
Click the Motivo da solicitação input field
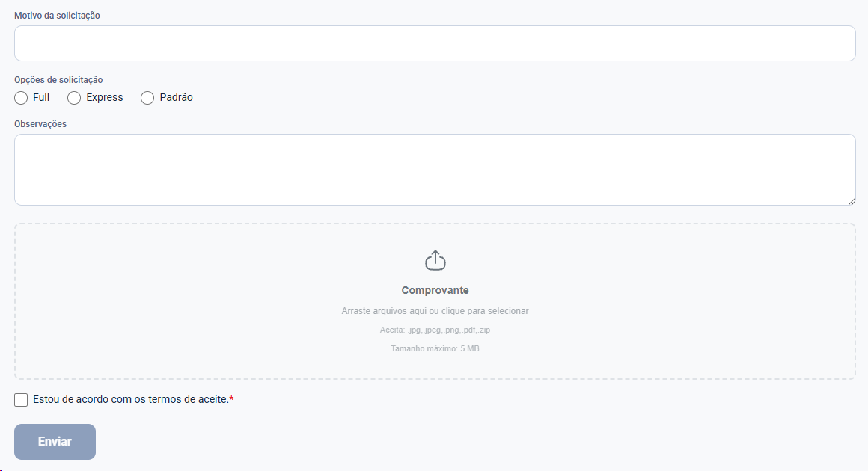[x=435, y=43]
